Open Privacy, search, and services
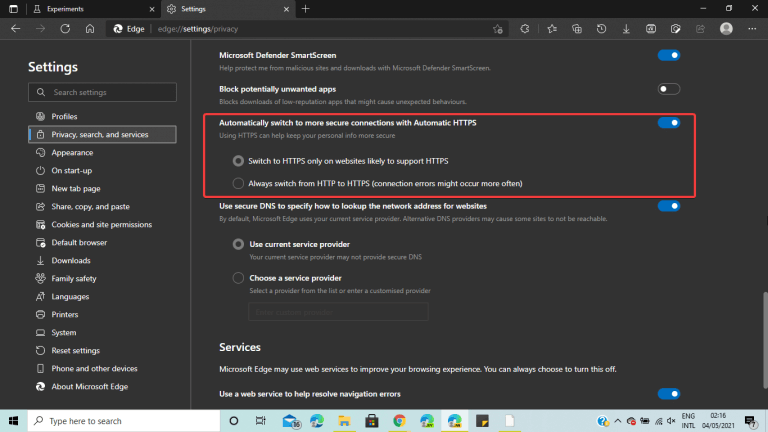Screen dimensions: 768x432 point(102,134)
